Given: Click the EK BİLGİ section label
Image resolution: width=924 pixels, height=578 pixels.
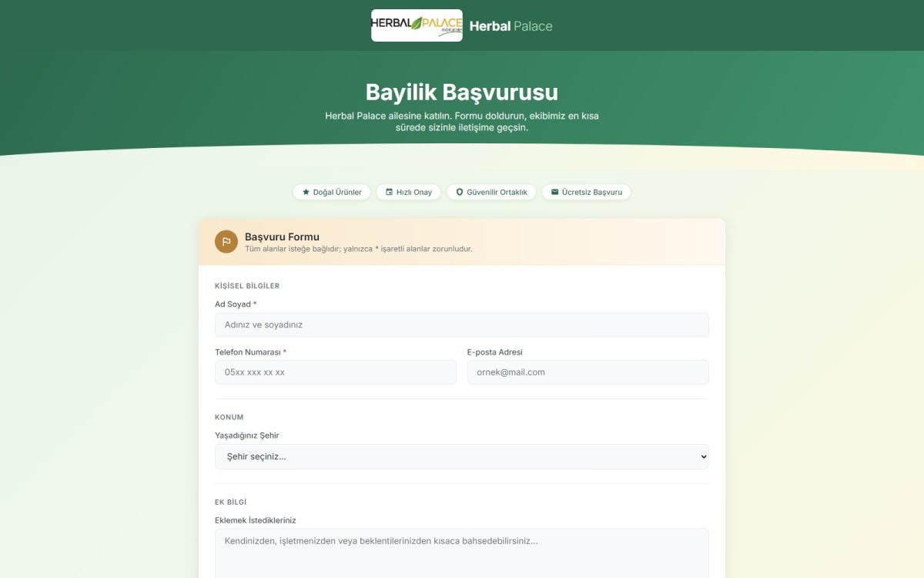Looking at the screenshot, I should click(x=231, y=502).
